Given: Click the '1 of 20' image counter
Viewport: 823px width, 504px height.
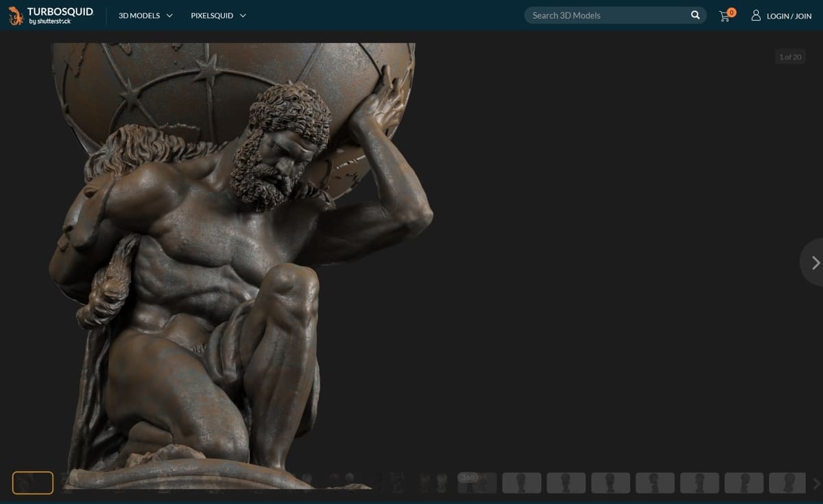Looking at the screenshot, I should coord(790,57).
